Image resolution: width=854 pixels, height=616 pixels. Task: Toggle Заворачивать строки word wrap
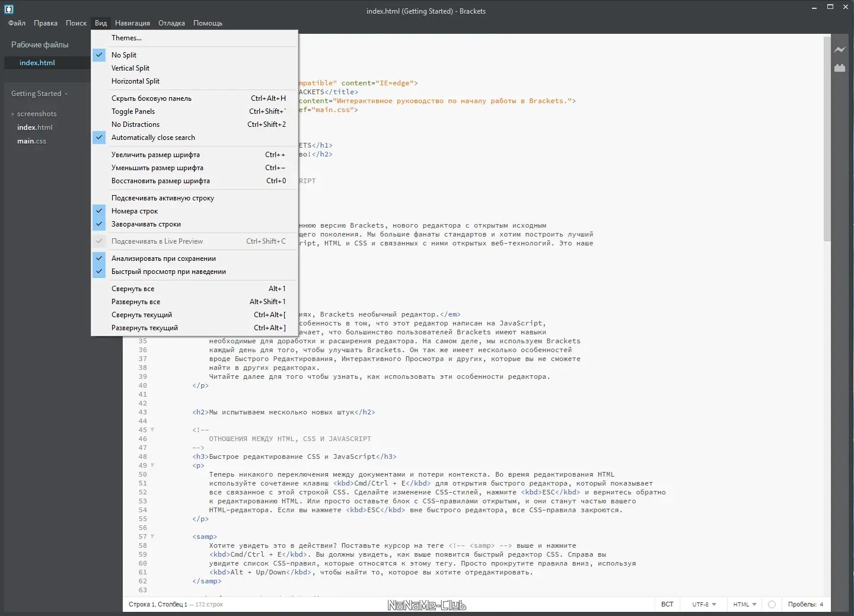coord(195,224)
